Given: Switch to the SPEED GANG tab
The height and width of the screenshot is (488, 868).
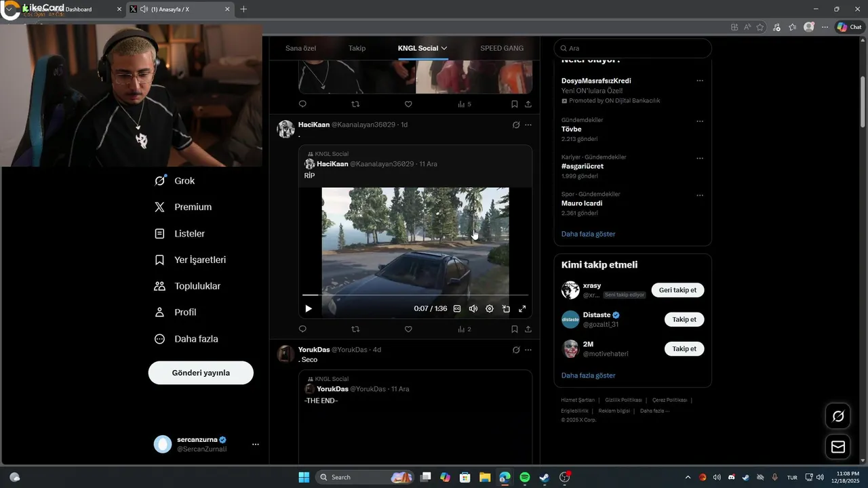Looking at the screenshot, I should (502, 48).
